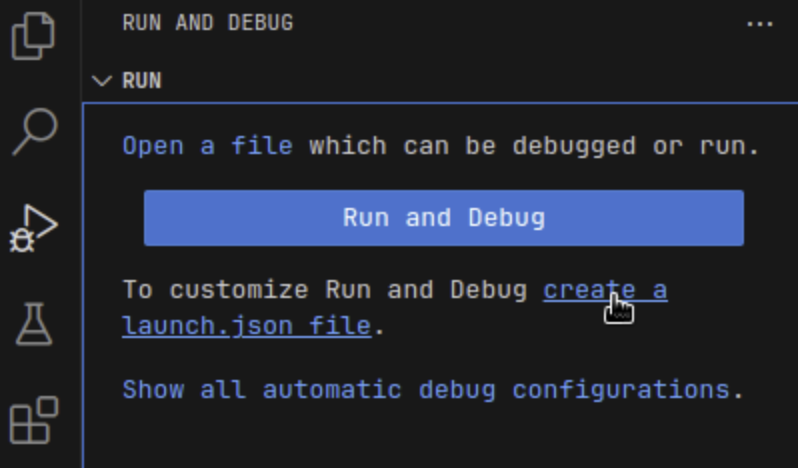The width and height of the screenshot is (798, 468).
Task: Click the 'To customize Run and Debug' text
Action: [x=324, y=290]
